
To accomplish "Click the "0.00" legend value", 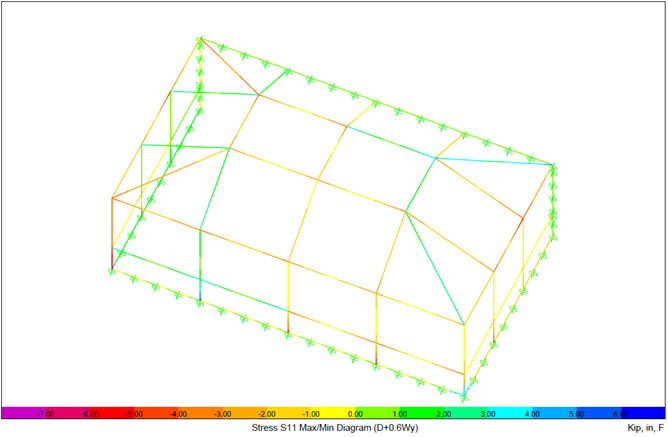I will click(x=356, y=414).
